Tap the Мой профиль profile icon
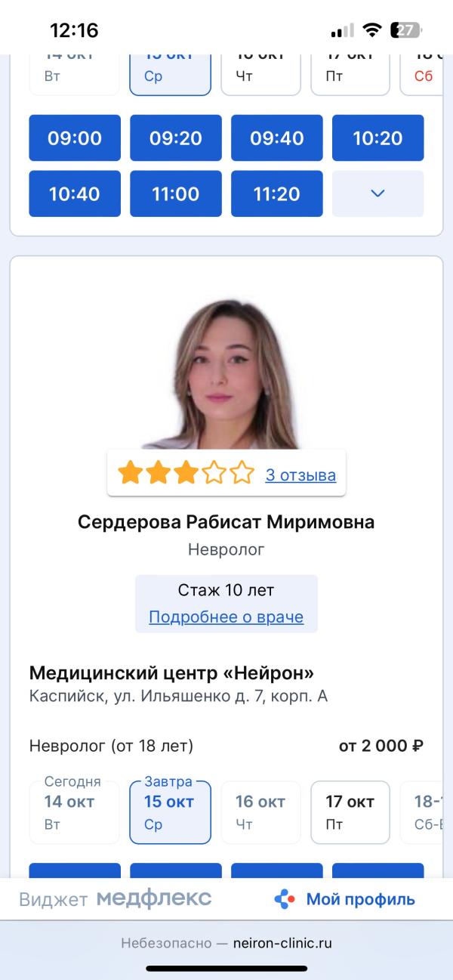 [x=285, y=899]
